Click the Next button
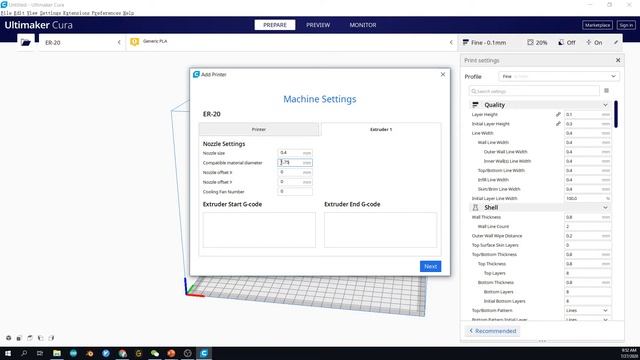The height and width of the screenshot is (360, 640). (x=430, y=266)
